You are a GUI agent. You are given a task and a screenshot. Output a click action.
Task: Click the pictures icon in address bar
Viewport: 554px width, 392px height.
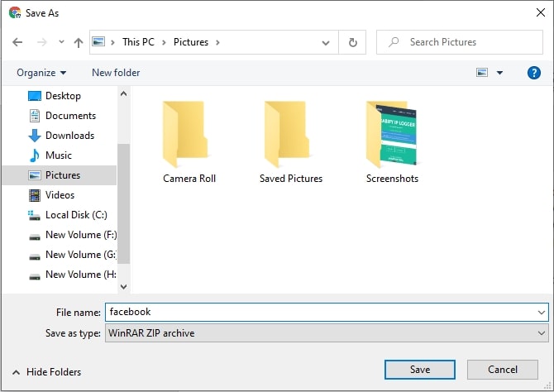point(98,41)
